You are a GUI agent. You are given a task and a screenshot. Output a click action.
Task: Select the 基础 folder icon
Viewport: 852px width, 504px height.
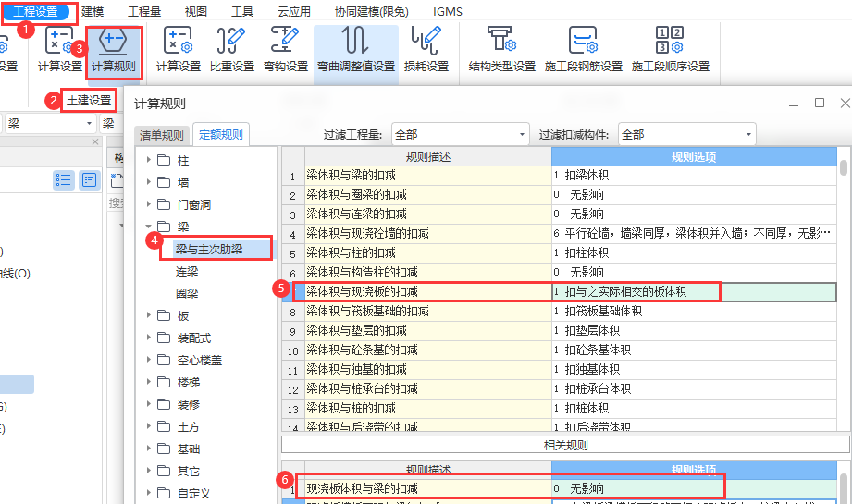pos(164,449)
